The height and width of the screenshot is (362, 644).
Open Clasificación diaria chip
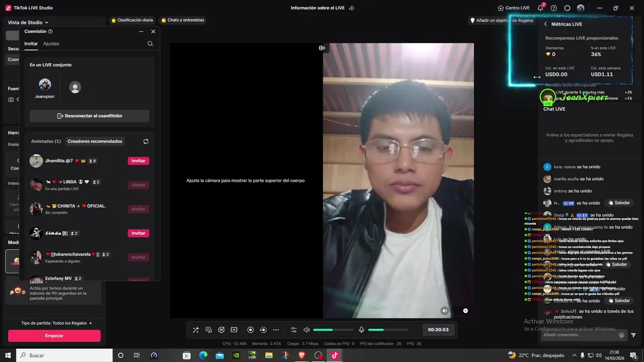tap(132, 20)
